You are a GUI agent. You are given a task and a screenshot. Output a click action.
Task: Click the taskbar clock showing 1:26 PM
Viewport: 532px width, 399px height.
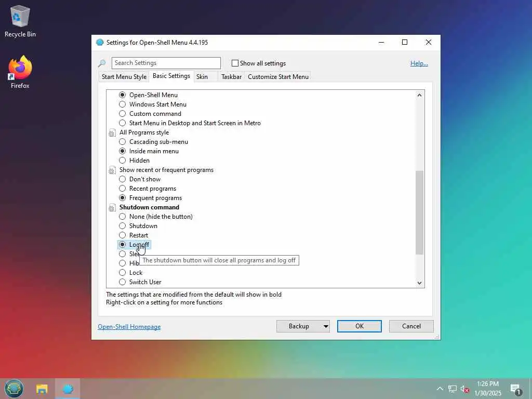(x=487, y=389)
